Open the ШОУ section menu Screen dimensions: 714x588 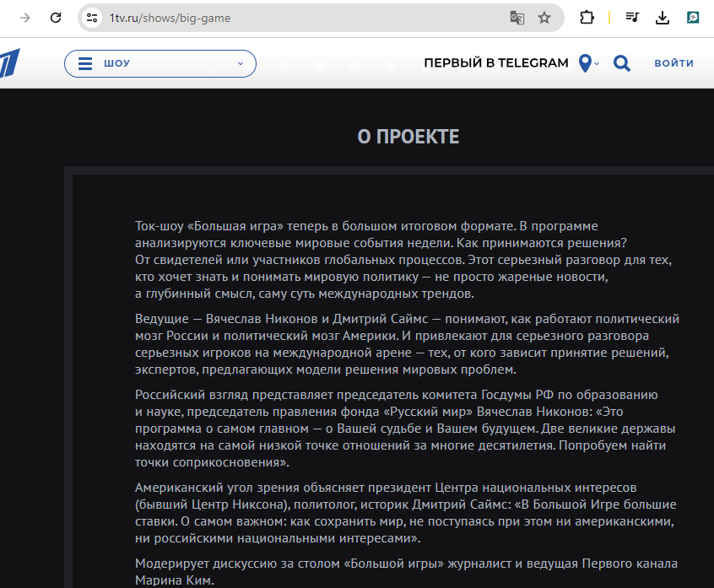pos(160,63)
